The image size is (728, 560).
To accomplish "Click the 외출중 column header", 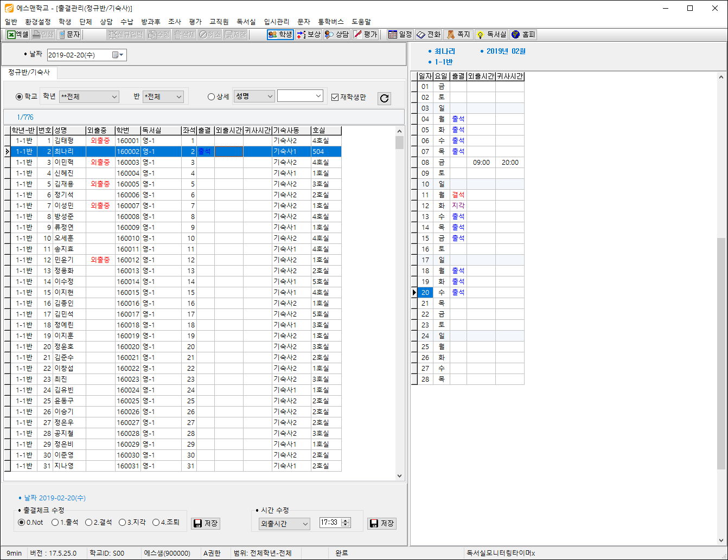I will [x=100, y=131].
